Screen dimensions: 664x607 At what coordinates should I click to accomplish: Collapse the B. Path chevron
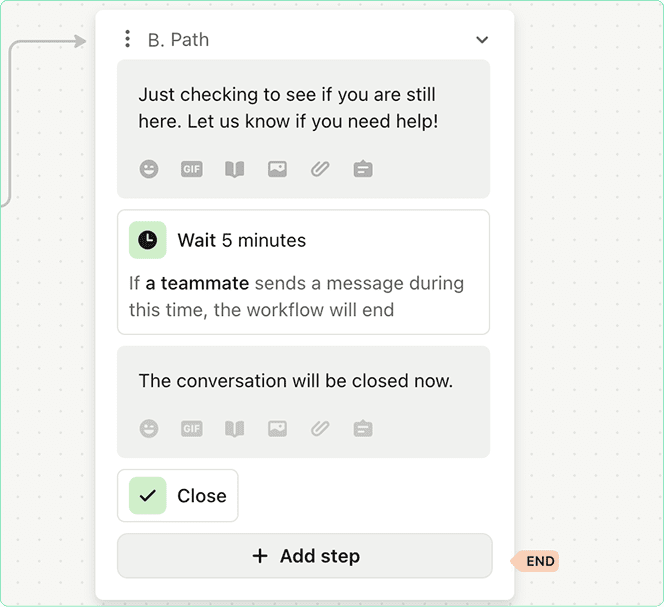[482, 40]
